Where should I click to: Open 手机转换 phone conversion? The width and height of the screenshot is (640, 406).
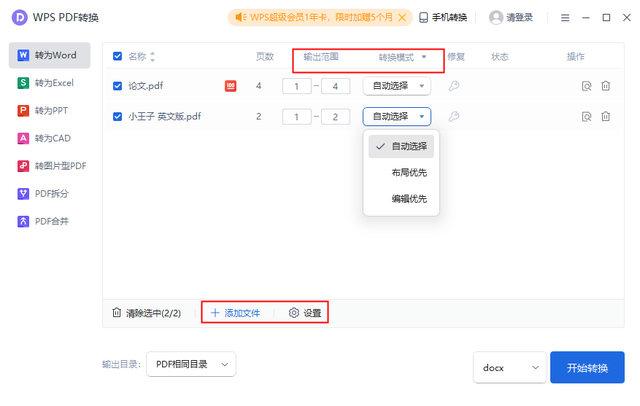443,18
